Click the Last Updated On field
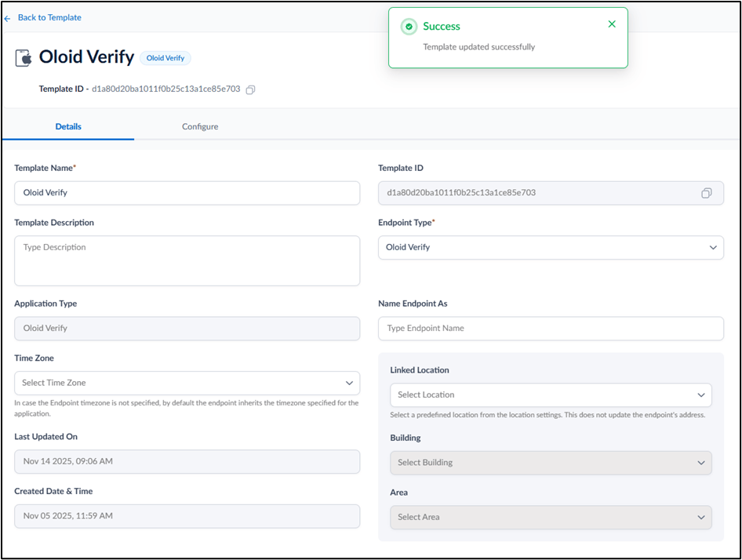Screen dimensions: 742x560 click(187, 461)
